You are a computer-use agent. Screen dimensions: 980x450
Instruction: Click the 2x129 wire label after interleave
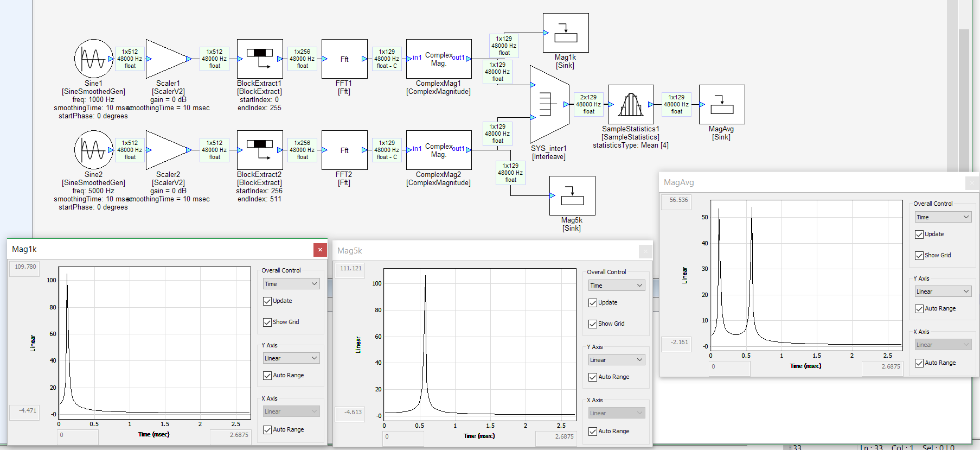coord(588,104)
